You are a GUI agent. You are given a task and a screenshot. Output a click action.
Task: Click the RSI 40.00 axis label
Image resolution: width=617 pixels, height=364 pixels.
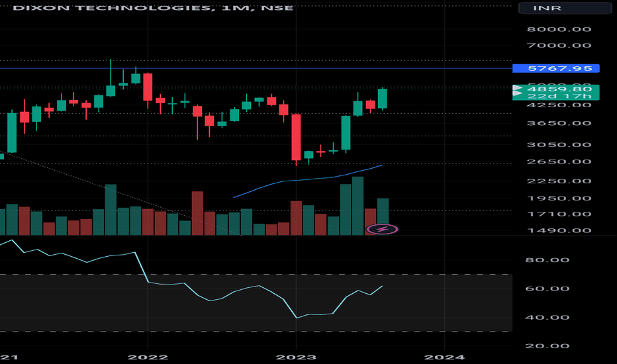[x=547, y=318]
